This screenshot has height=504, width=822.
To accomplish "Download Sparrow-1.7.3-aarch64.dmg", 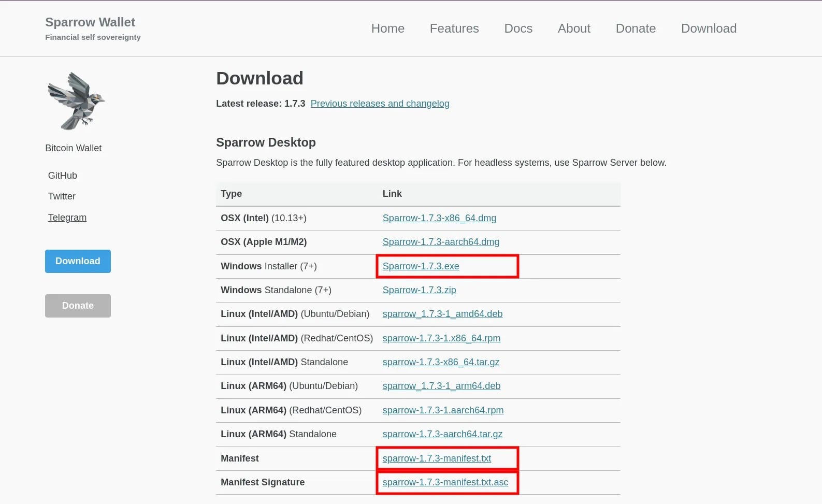I will click(441, 242).
